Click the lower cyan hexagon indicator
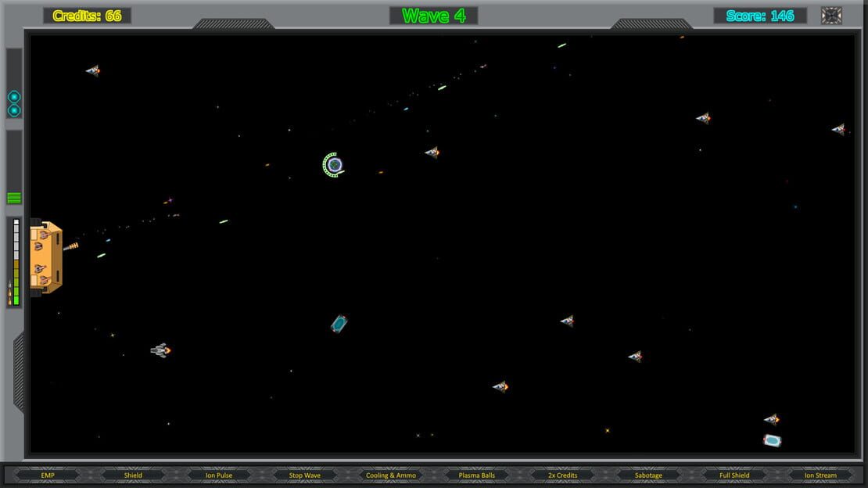 coord(14,111)
